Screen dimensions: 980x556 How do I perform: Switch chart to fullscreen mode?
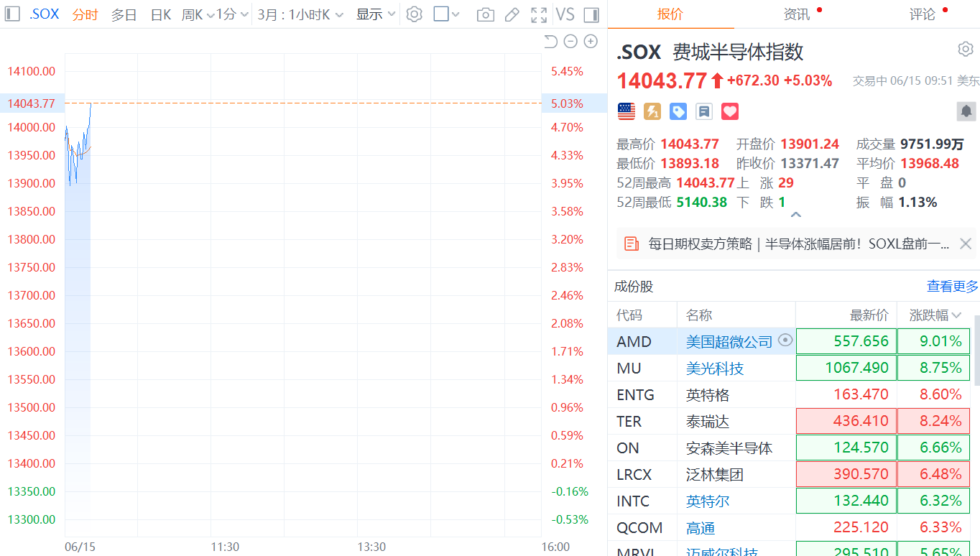tap(538, 14)
